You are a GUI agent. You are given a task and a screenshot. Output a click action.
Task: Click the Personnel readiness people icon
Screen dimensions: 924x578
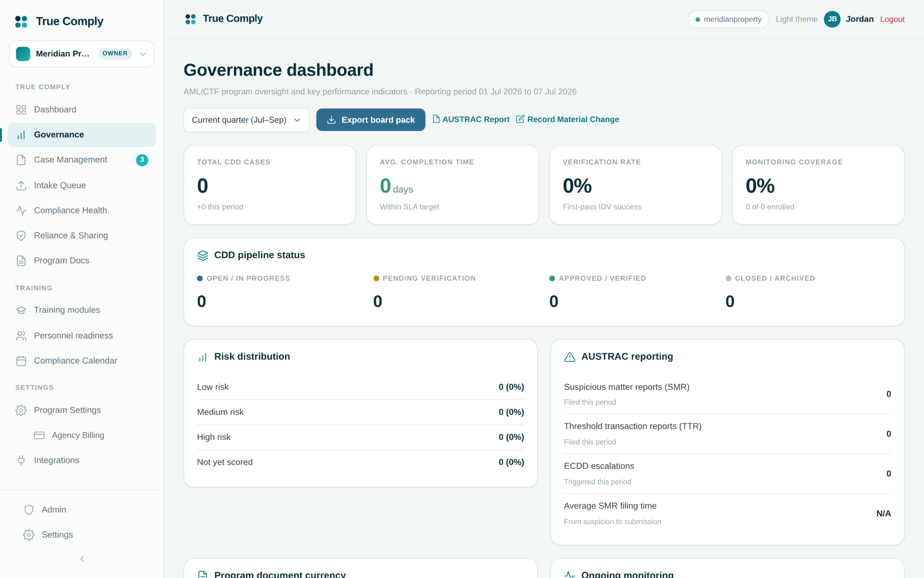pos(21,336)
